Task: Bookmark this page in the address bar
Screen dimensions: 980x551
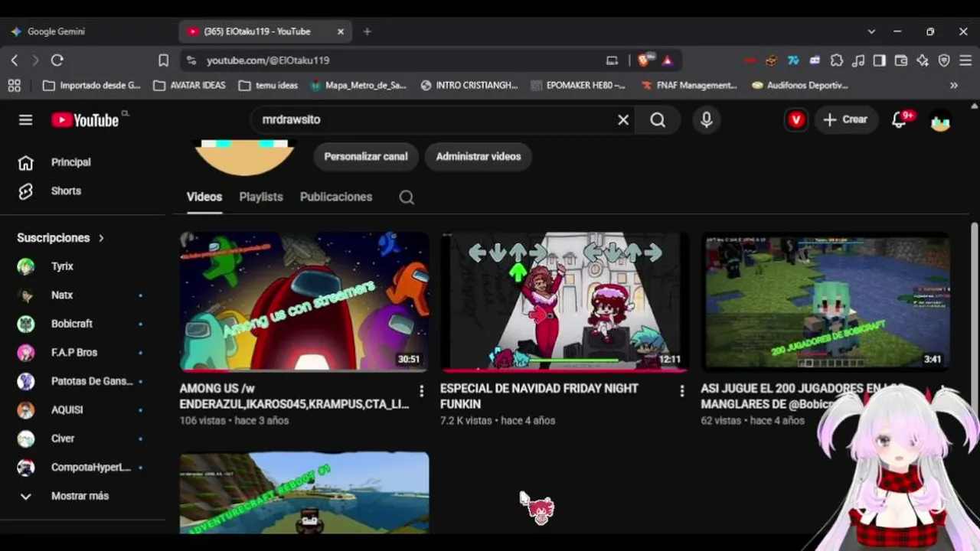Action: pyautogui.click(x=163, y=60)
